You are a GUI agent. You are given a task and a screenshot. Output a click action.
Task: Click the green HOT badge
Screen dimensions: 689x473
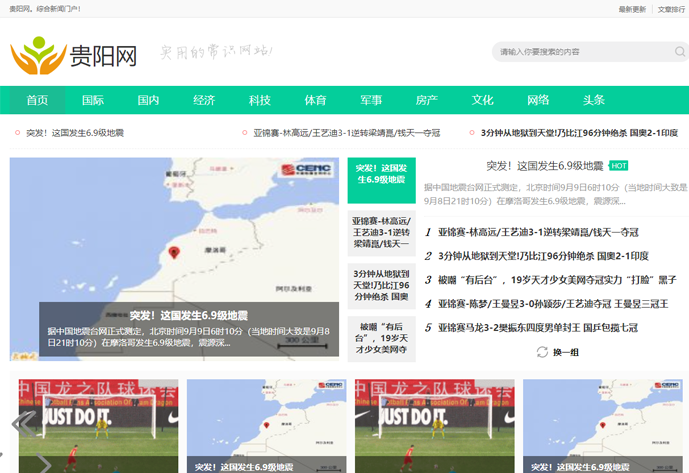[x=619, y=166]
